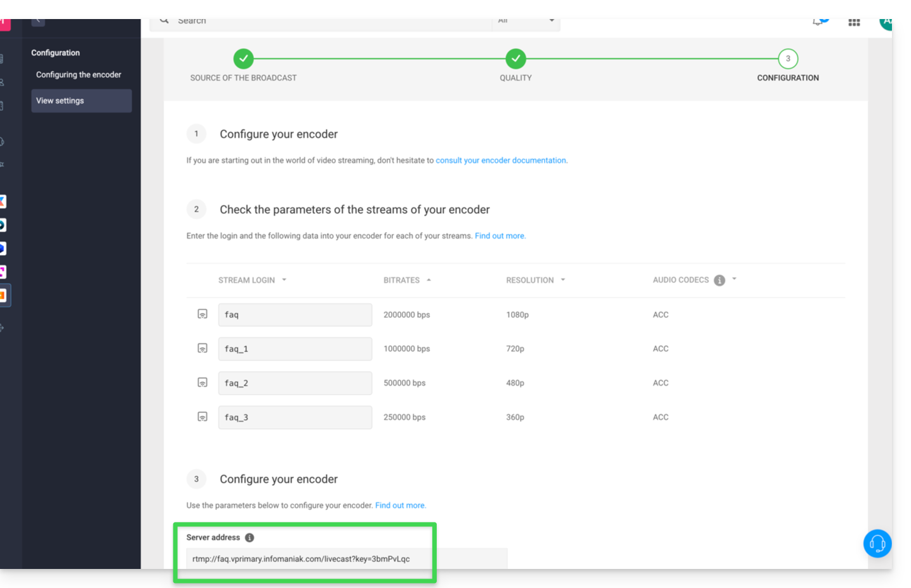Screen dimensions: 911x588
Task: Sort by Bitrates column arrow
Action: coord(429,280)
